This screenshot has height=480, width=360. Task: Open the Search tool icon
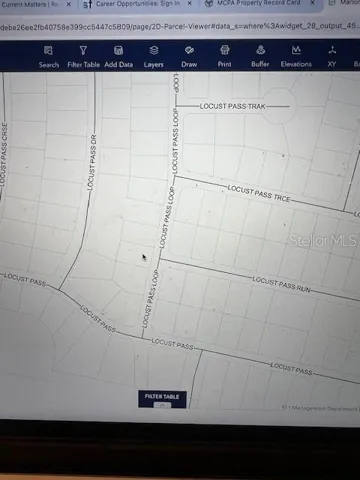[x=49, y=51]
